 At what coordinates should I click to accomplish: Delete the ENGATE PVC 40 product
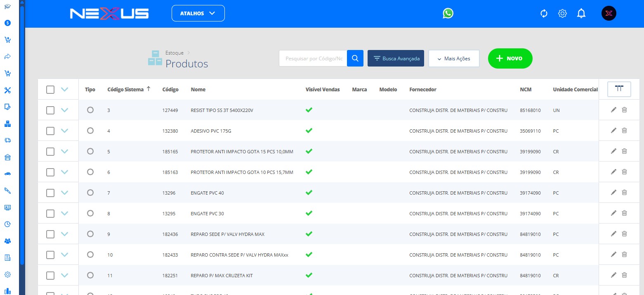(x=624, y=193)
